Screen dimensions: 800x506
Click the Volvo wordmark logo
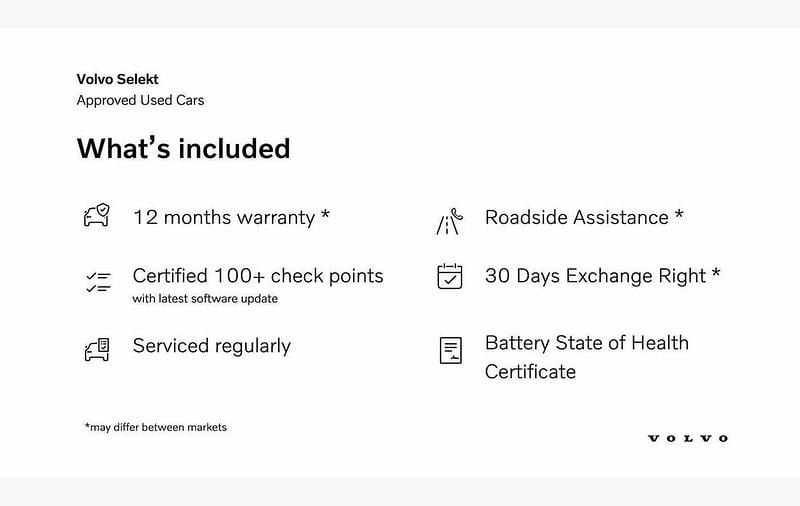click(688, 438)
